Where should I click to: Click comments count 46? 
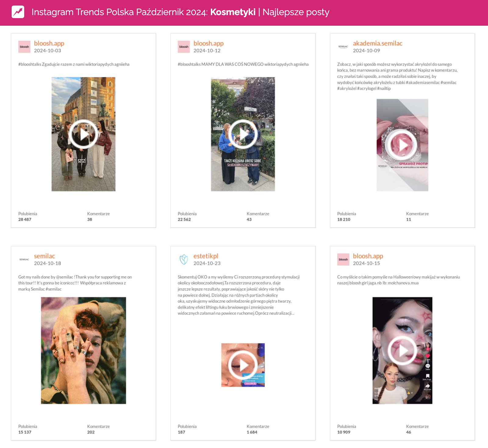click(x=409, y=432)
